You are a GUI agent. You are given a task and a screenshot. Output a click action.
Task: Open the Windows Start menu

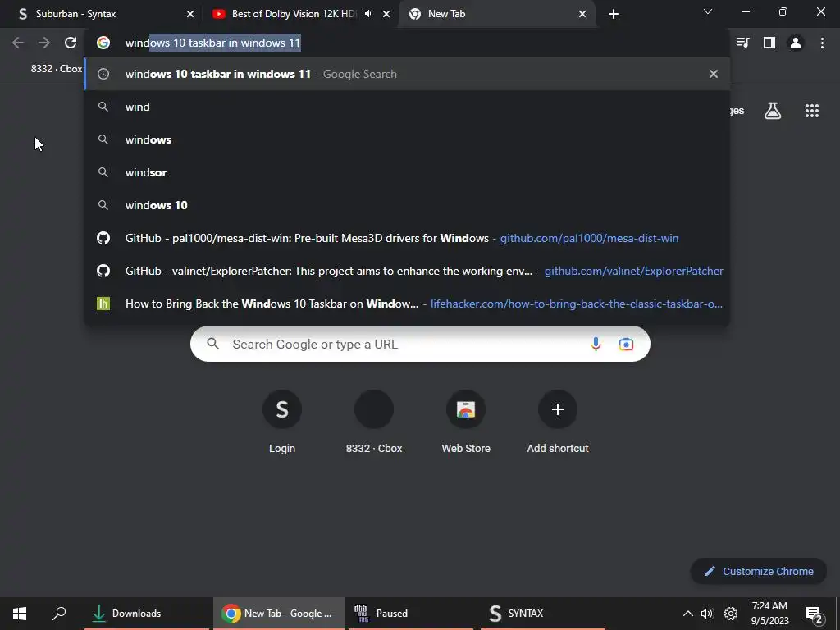20,614
